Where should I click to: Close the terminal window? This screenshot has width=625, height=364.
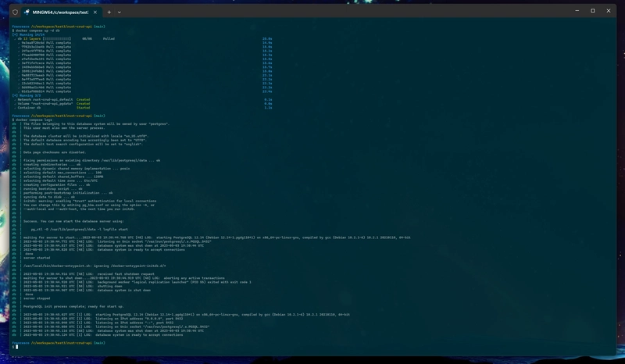tap(609, 11)
